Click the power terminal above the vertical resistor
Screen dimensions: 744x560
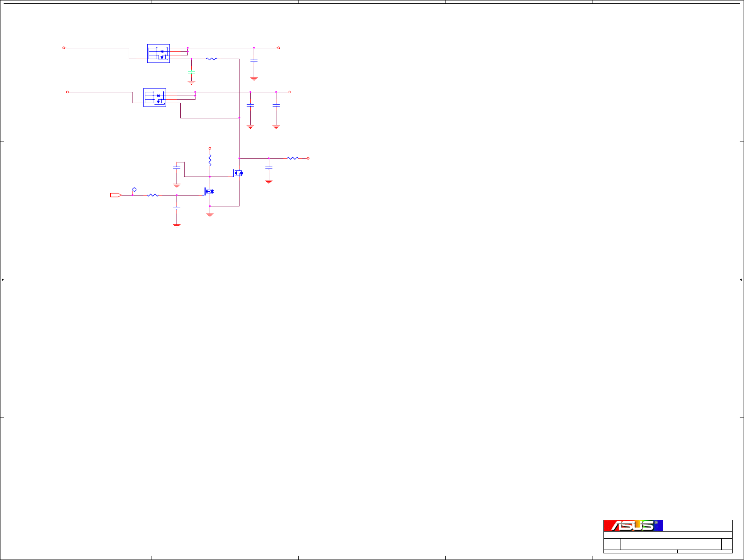pyautogui.click(x=210, y=148)
